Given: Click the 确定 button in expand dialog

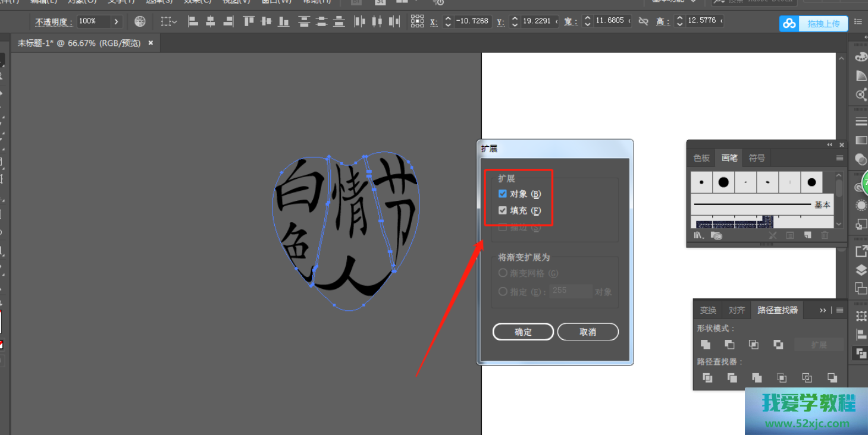Looking at the screenshot, I should pos(523,332).
